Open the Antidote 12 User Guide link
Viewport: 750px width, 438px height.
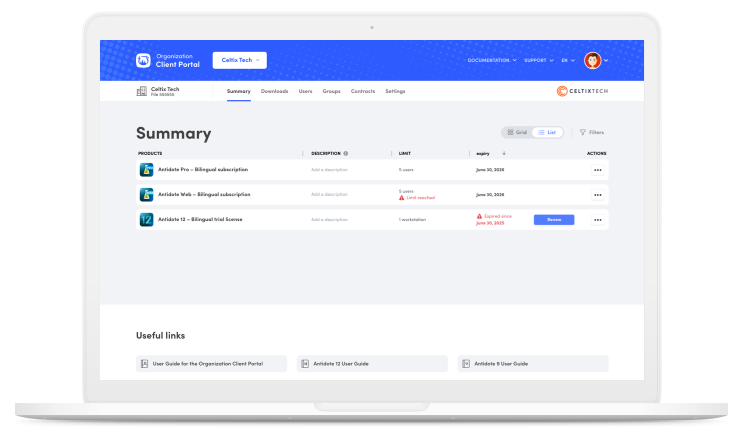(x=372, y=363)
